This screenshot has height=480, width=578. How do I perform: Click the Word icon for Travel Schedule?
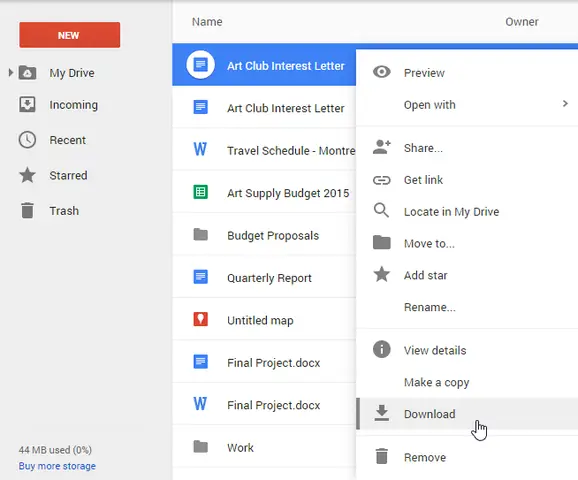200,149
